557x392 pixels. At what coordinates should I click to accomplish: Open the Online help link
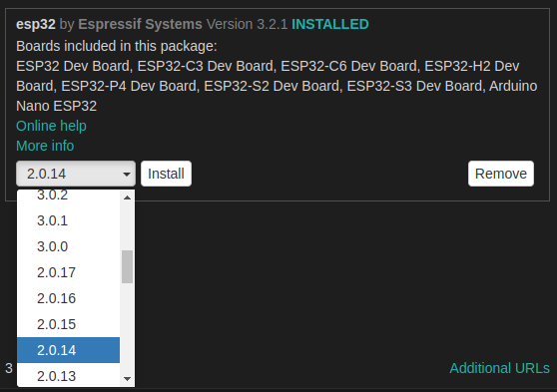coord(51,126)
